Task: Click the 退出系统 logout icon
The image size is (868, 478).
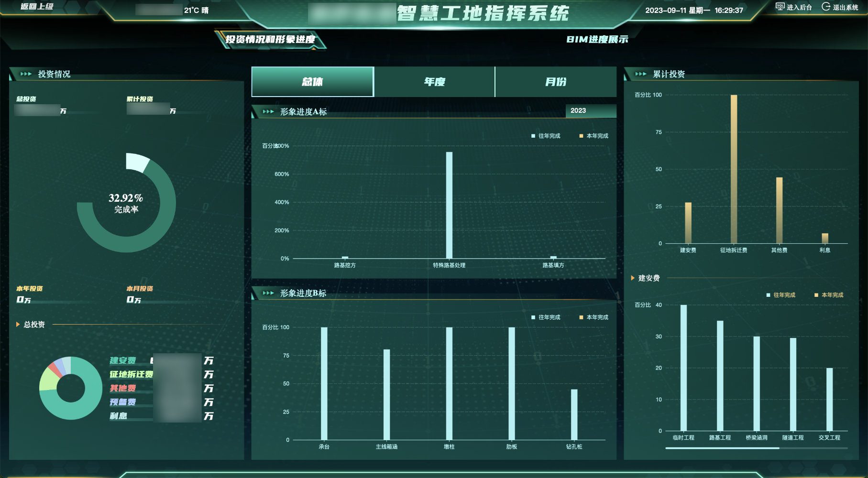Action: pyautogui.click(x=826, y=7)
